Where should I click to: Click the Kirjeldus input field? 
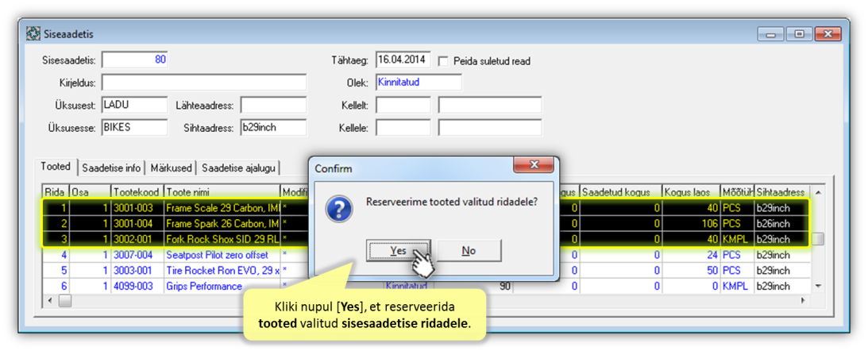[x=203, y=83]
